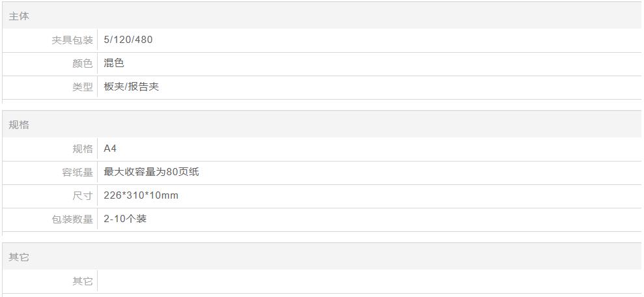Click the 包装数量 row label
Screen dimensions: 644x297
coord(72,219)
